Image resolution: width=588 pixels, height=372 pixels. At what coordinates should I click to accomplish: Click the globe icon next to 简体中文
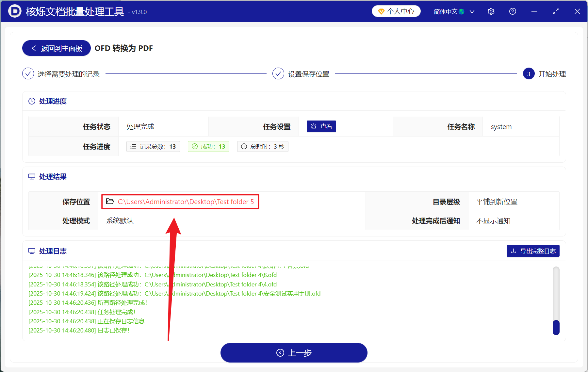[x=462, y=11]
